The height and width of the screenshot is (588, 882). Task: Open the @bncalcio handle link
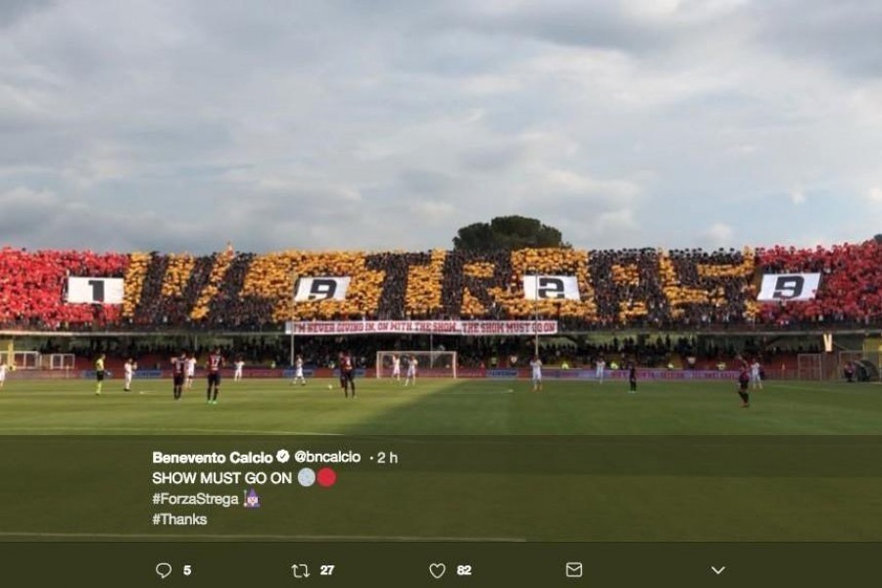(x=327, y=457)
